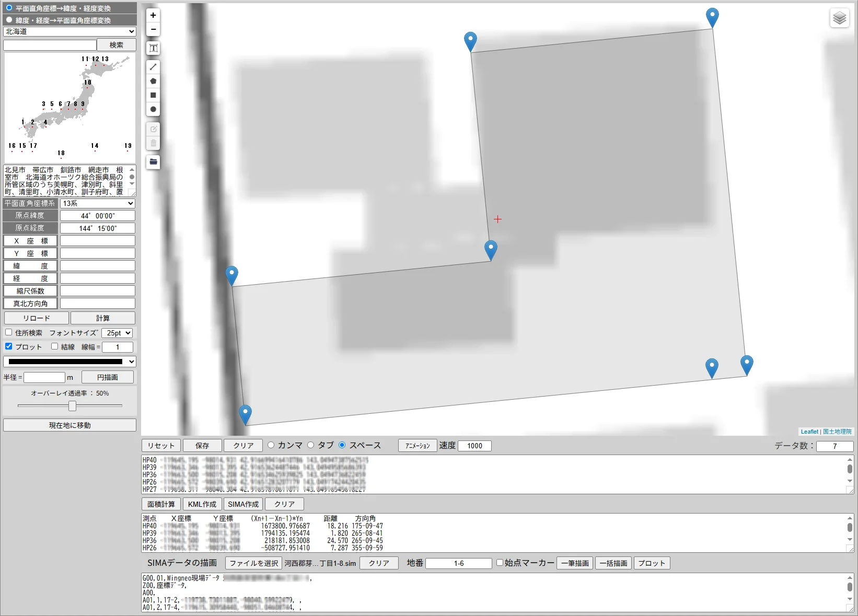Choose the スペース delimiter option

pyautogui.click(x=342, y=445)
